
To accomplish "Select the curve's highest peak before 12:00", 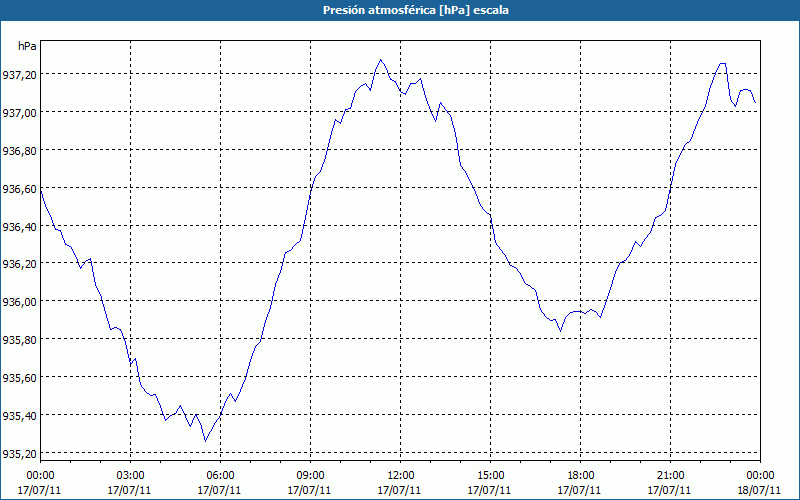I will [x=380, y=60].
